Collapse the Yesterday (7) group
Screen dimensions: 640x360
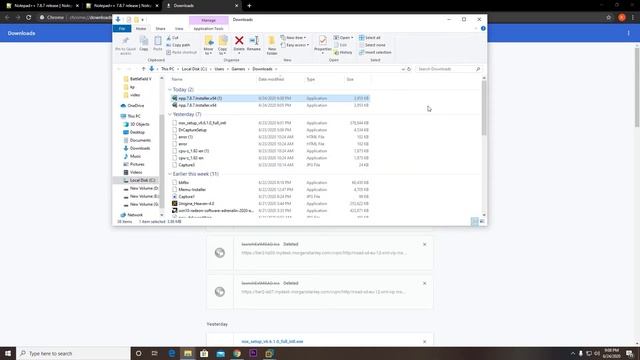pos(170,114)
